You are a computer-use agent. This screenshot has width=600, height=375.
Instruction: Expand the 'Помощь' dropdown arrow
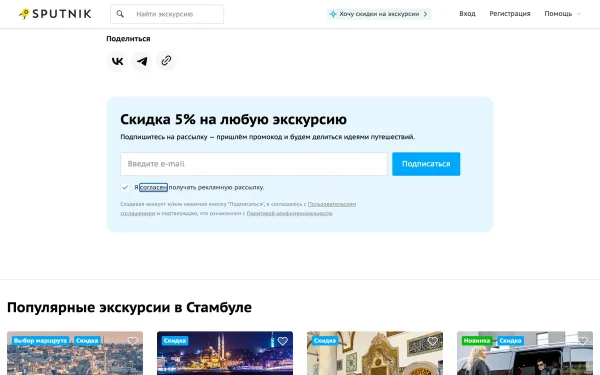[x=579, y=14]
